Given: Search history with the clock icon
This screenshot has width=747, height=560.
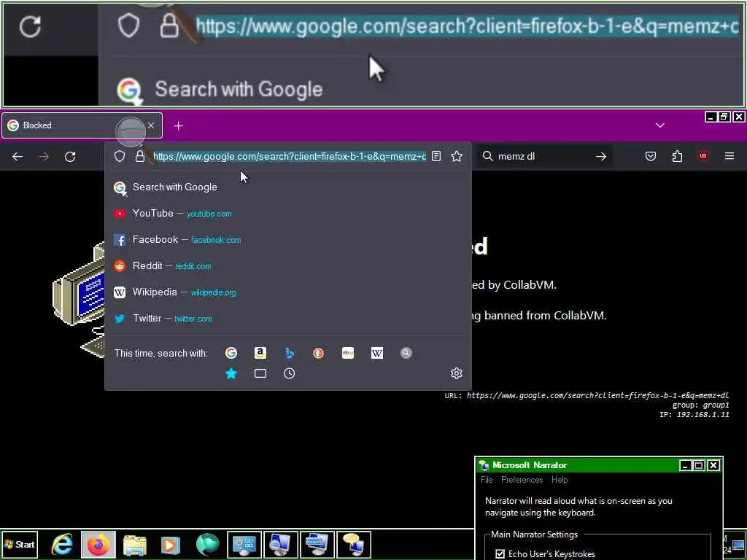Looking at the screenshot, I should pos(289,374).
